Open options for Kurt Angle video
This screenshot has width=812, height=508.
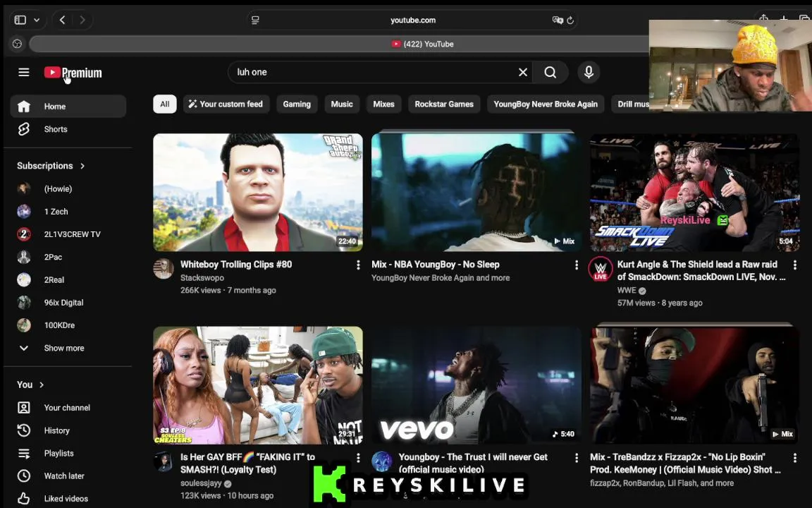coord(795,265)
